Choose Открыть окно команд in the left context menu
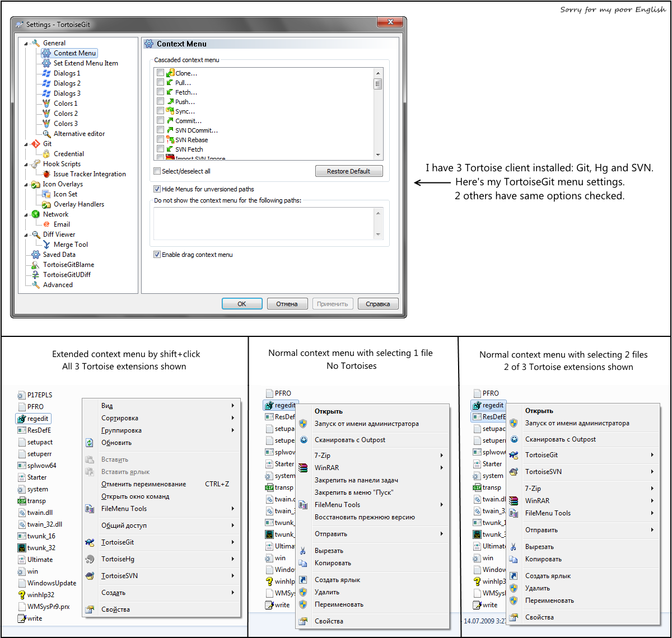This screenshot has width=672, height=638. 161,496
